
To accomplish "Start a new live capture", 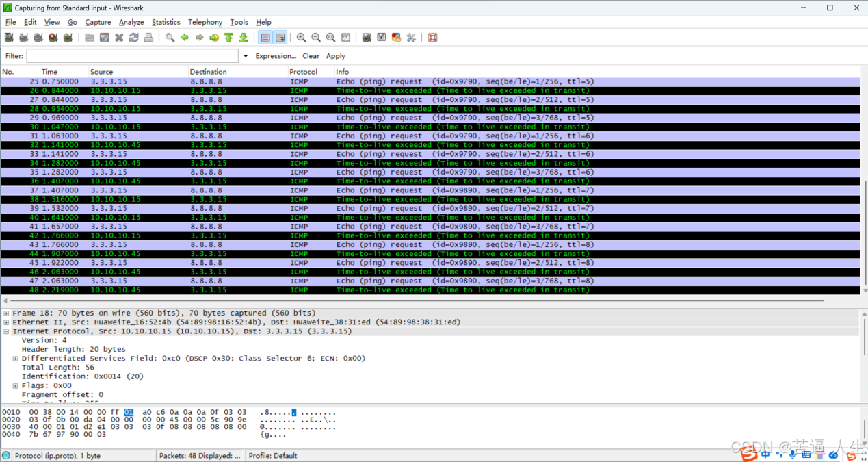I will [x=38, y=38].
